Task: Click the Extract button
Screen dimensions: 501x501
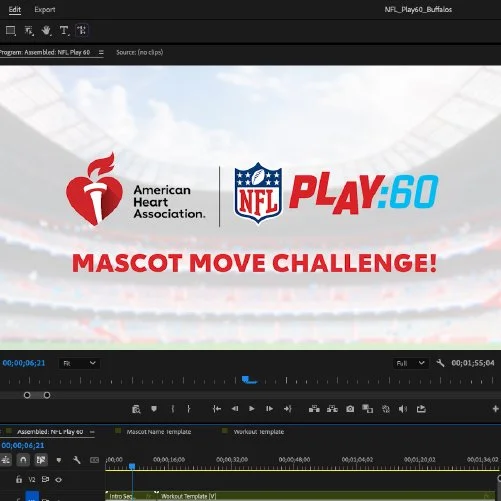Action: click(x=332, y=409)
